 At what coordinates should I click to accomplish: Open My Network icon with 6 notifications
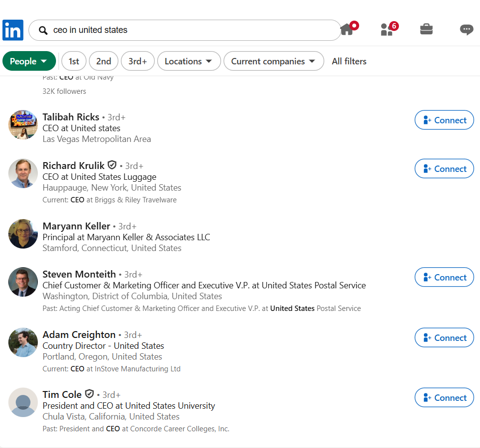click(x=389, y=29)
